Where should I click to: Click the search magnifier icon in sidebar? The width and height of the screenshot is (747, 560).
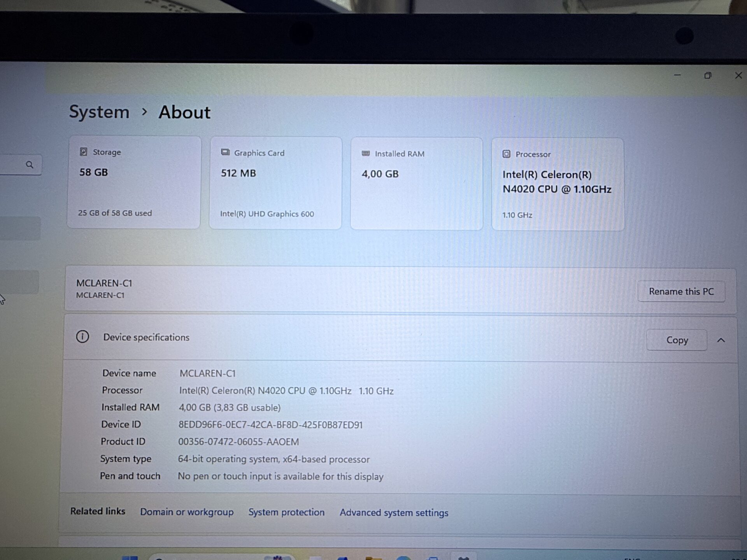pos(30,165)
